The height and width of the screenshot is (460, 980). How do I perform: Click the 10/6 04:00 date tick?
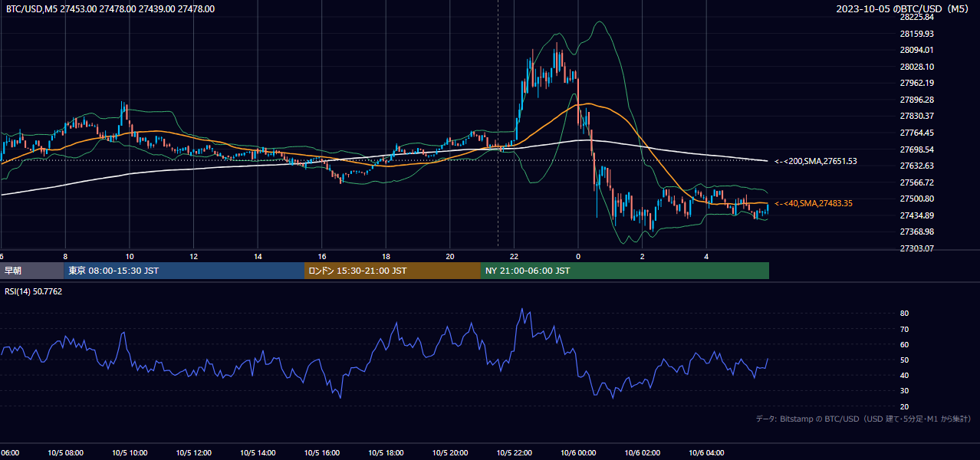click(x=706, y=453)
